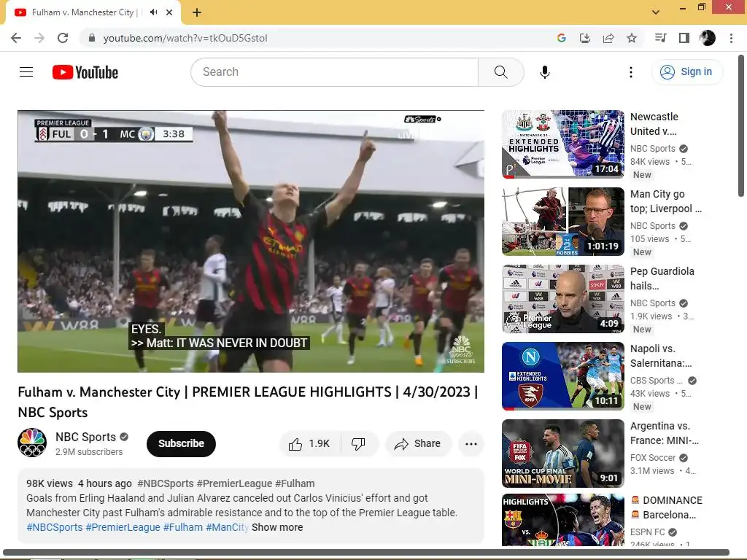The width and height of the screenshot is (747, 560).
Task: Open Pep Guardiola hails video thumbnail
Action: click(563, 299)
